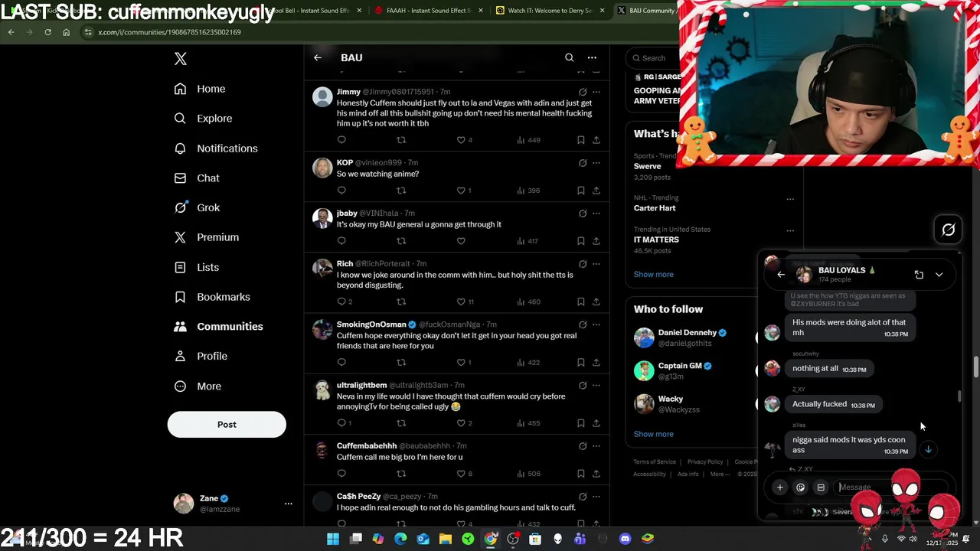Open Swerve trending topic

tap(647, 166)
